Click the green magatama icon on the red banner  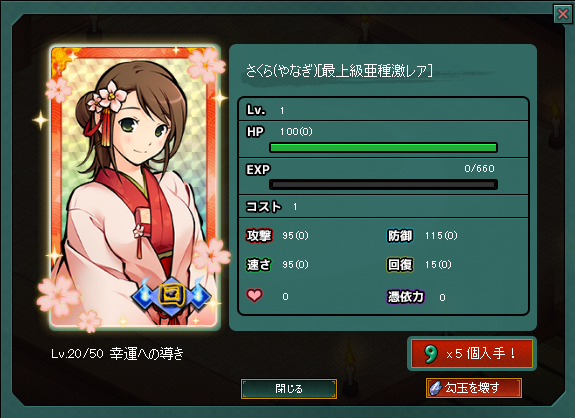pyautogui.click(x=431, y=354)
